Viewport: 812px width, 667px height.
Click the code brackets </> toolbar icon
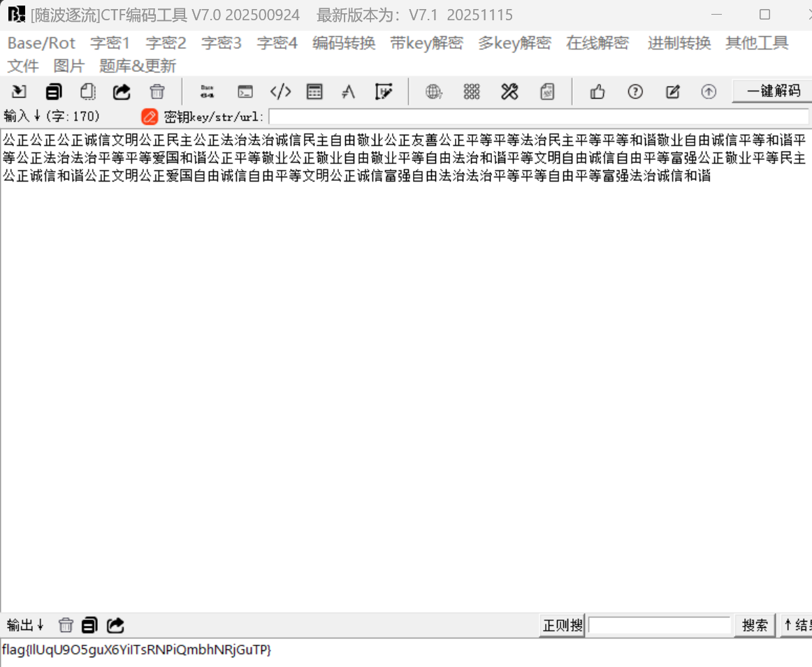pyautogui.click(x=280, y=91)
